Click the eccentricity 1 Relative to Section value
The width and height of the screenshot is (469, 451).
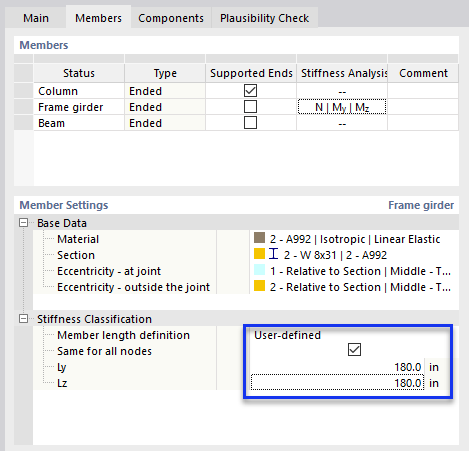point(360,271)
